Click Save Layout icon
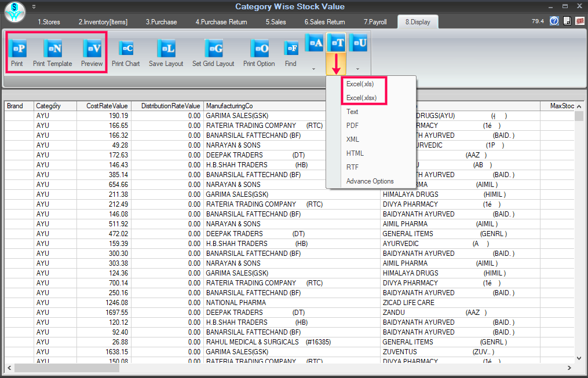Viewport: 588px width, 378px height. tap(166, 49)
